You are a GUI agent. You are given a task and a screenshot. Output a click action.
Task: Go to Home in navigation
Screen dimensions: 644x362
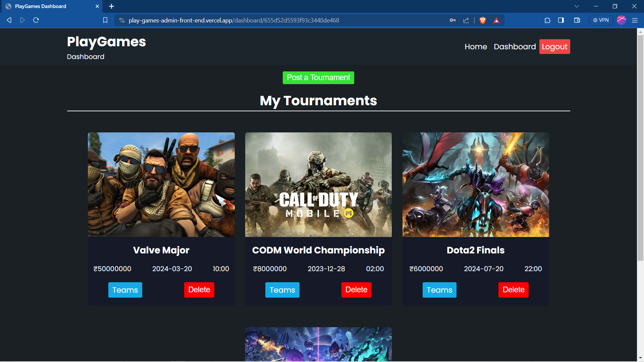coord(476,47)
